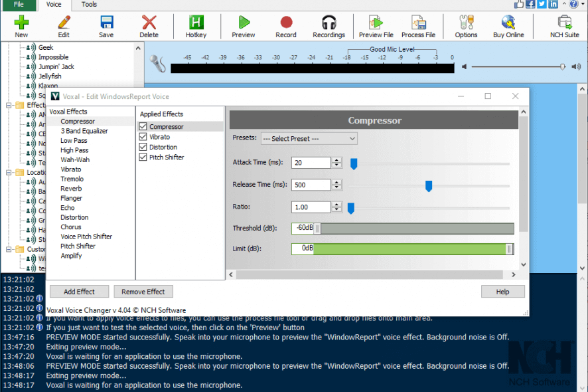Collapse the Effects folder in voice tree
Screen dimensions: 588x392
(x=9, y=105)
